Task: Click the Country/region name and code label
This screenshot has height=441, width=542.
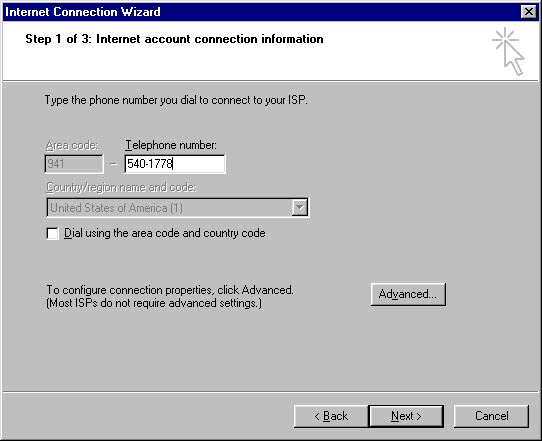Action: [x=121, y=187]
